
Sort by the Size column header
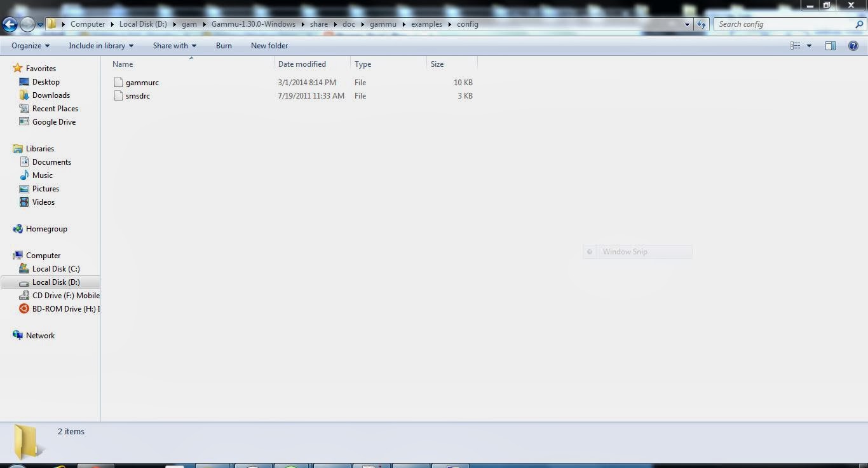452,64
